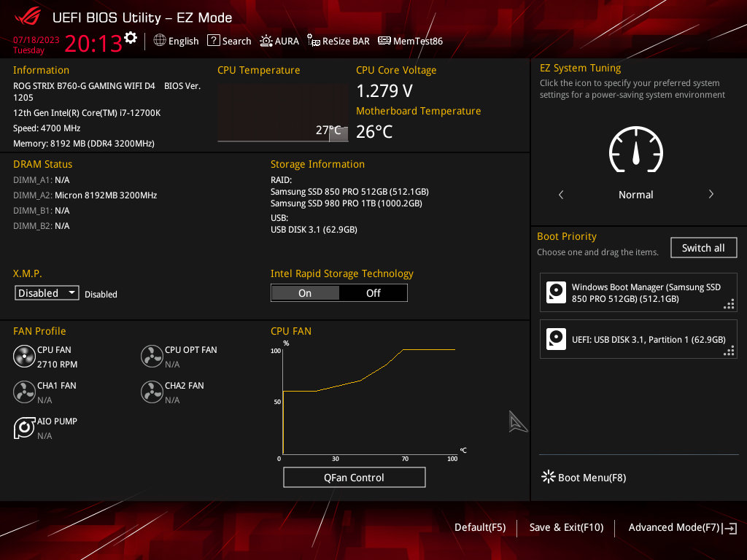Select the Windows Boot Manager boot entry
This screenshot has width=747, height=560.
pyautogui.click(x=638, y=292)
